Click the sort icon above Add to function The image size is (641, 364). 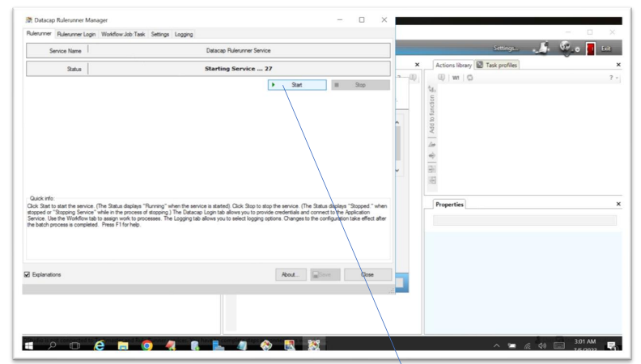click(431, 88)
